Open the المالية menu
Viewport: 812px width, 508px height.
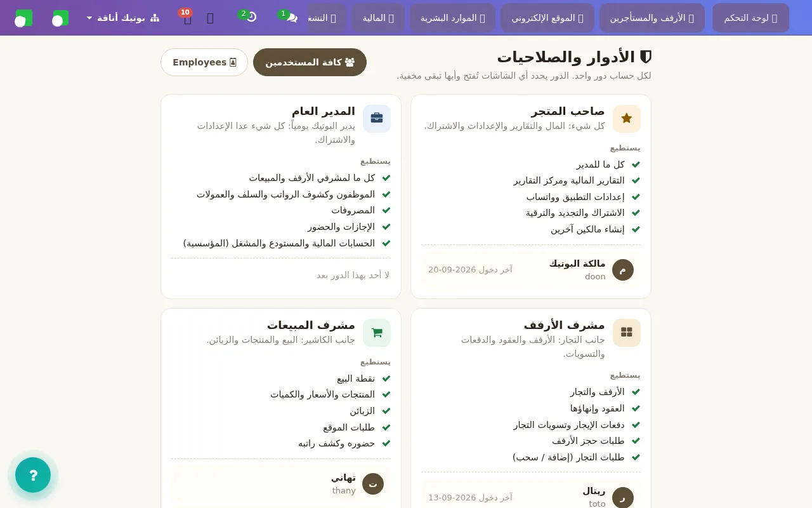pyautogui.click(x=378, y=18)
